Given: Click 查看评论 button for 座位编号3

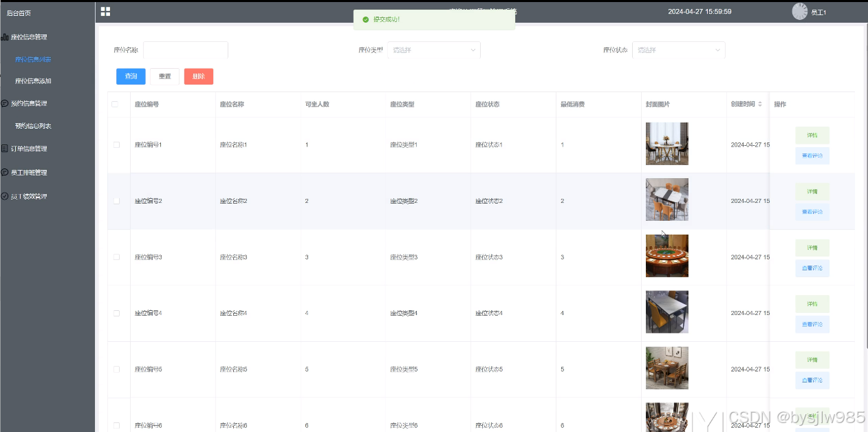Looking at the screenshot, I should (812, 268).
